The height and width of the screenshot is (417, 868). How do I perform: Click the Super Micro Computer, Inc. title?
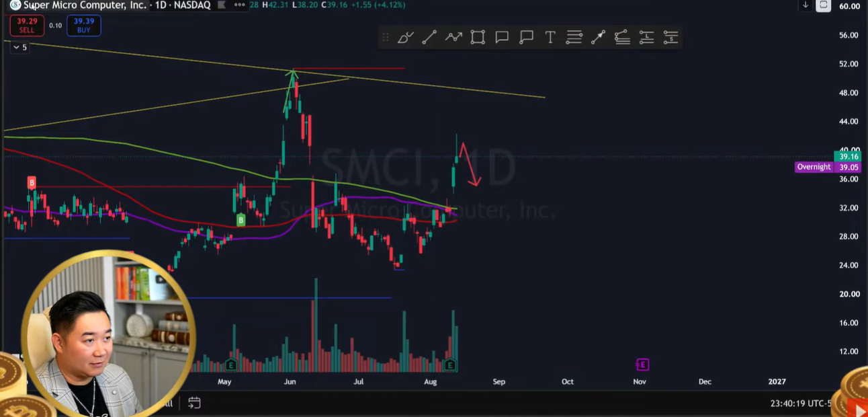pos(85,5)
